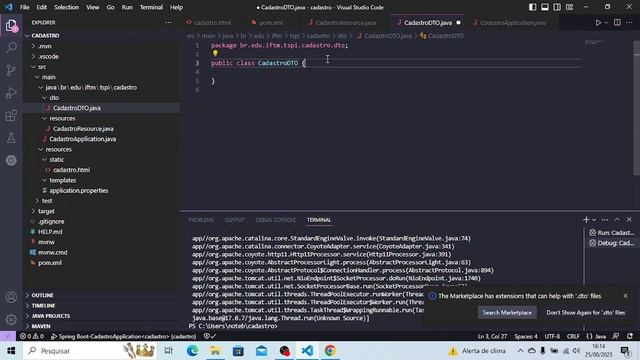Open the File menu

click(24, 7)
